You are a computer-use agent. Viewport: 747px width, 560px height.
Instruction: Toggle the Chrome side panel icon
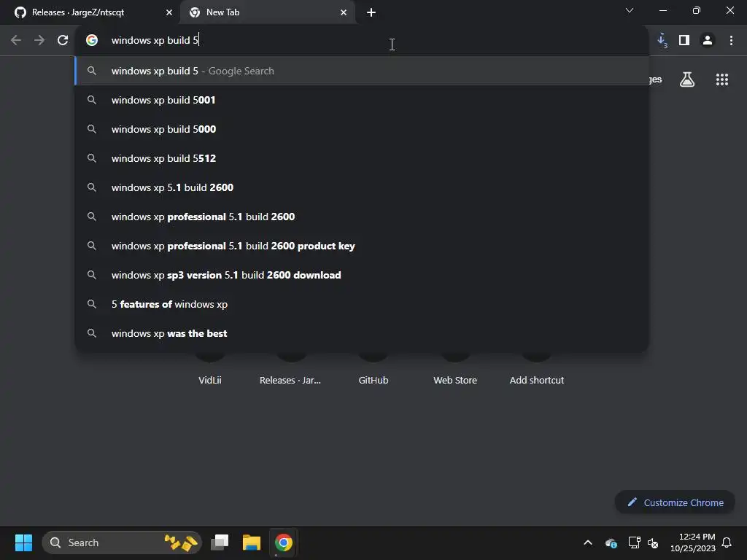click(684, 40)
